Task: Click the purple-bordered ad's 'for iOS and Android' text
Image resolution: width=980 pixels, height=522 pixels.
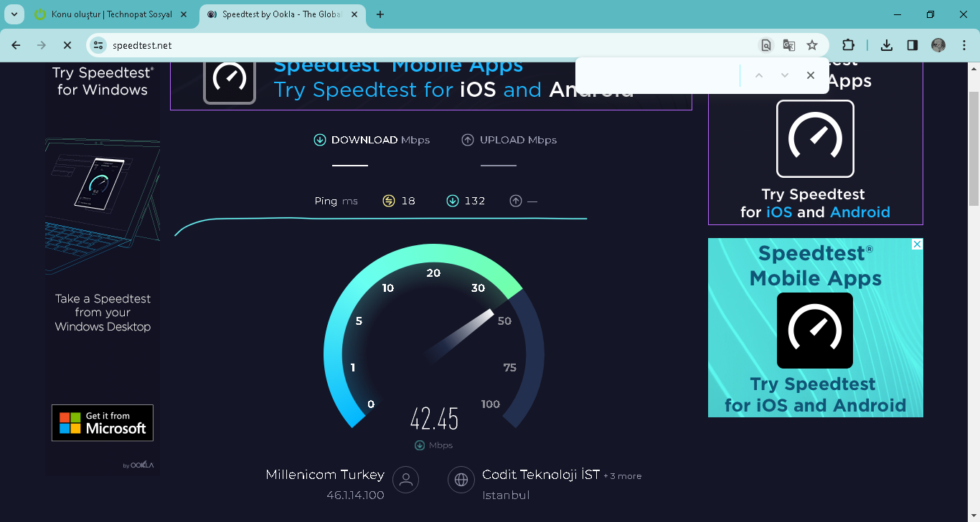Action: coord(815,212)
